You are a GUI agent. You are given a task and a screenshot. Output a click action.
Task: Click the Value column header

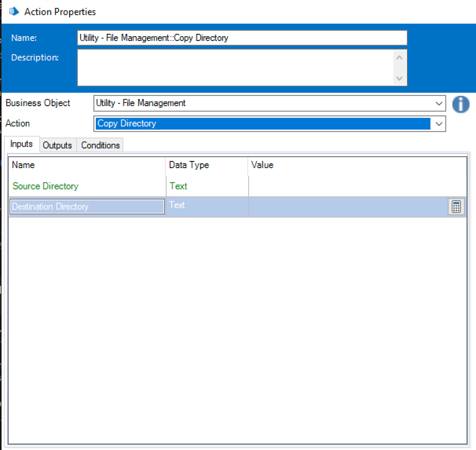coord(263,165)
